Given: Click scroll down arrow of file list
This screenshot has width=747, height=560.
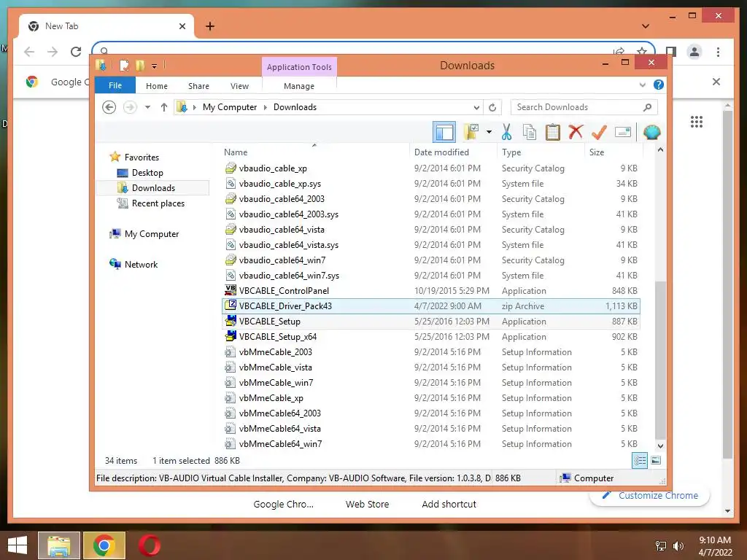Looking at the screenshot, I should tap(660, 446).
